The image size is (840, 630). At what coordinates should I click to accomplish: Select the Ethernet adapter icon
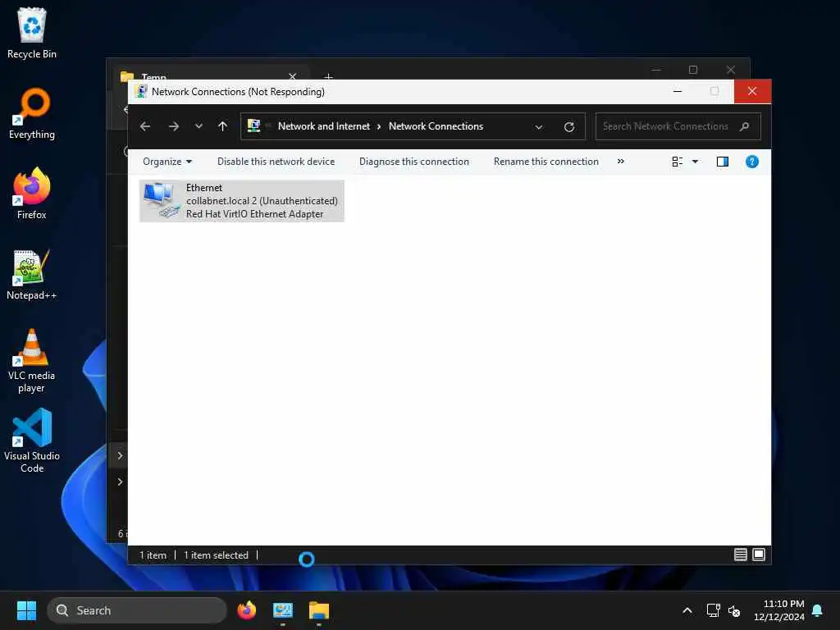(x=162, y=200)
